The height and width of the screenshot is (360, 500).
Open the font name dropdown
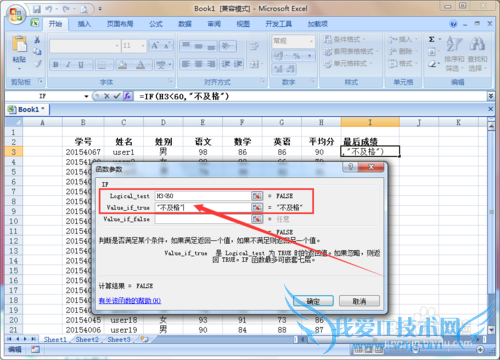(117, 46)
